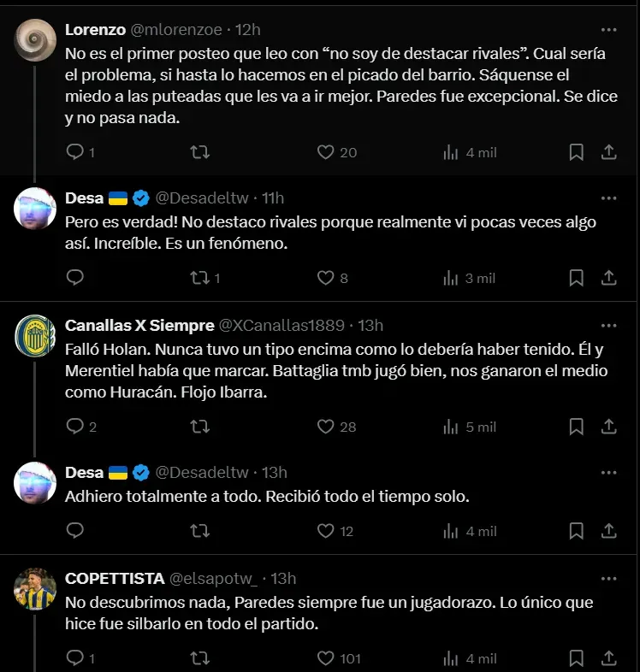Share Lorenzo's tweet
This screenshot has height=672, width=640.
point(608,152)
